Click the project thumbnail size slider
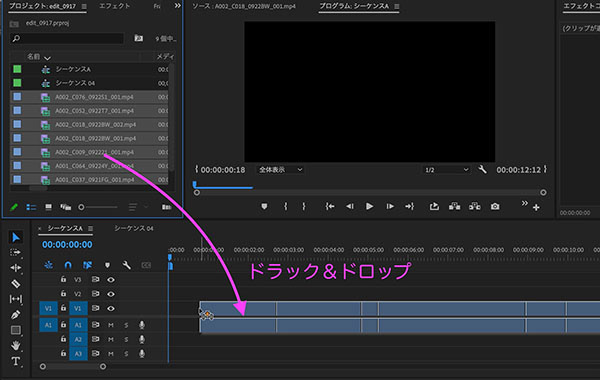The width and height of the screenshot is (600, 380). (81, 207)
